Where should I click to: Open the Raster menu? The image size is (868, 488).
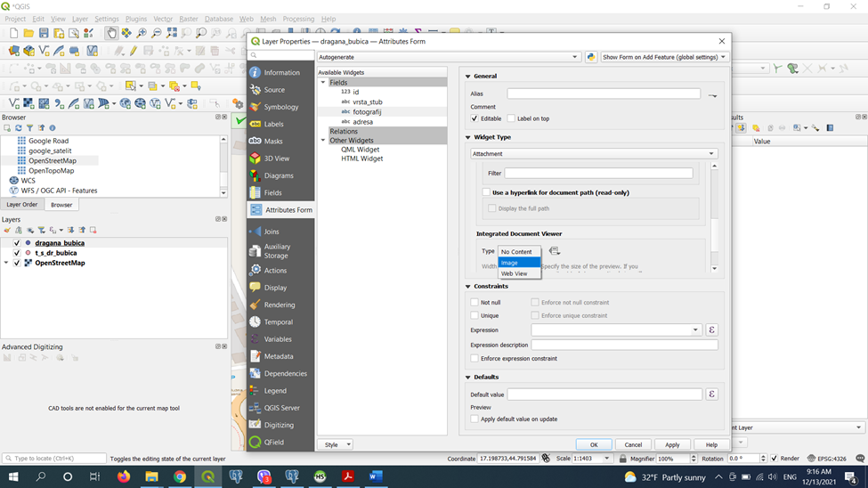click(189, 19)
